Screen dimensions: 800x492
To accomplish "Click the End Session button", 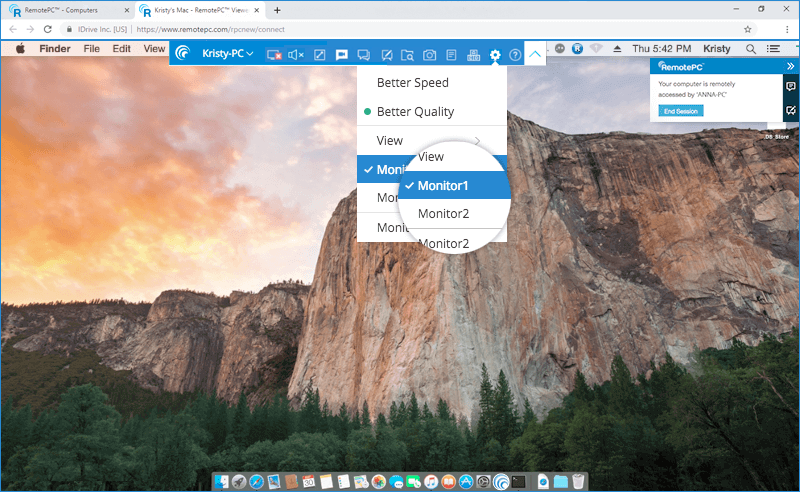I will coord(681,110).
